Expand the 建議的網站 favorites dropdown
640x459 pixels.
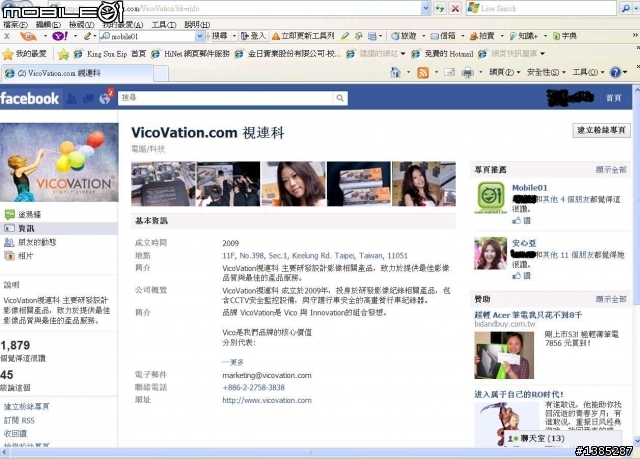pyautogui.click(x=403, y=54)
